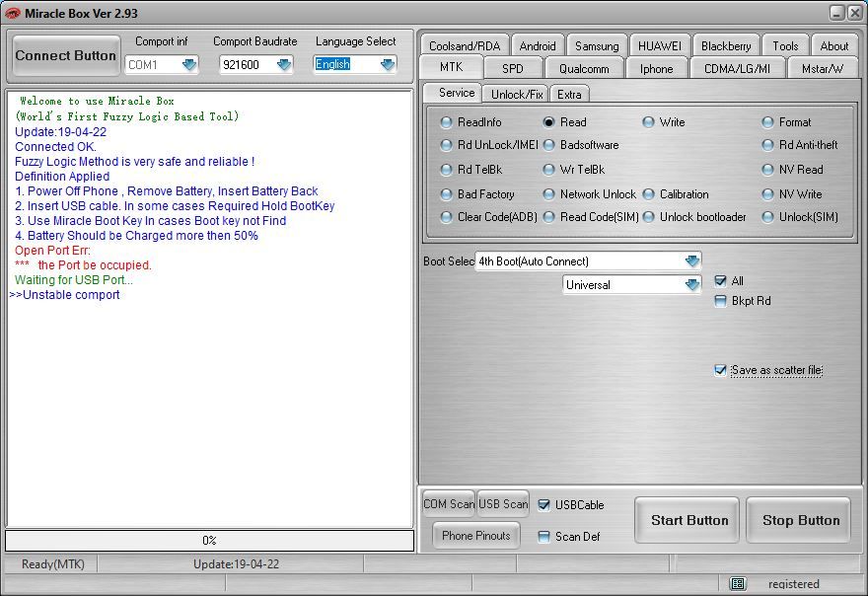The width and height of the screenshot is (868, 596).
Task: Click the Ready(MTK) status bar cell
Action: point(52,564)
